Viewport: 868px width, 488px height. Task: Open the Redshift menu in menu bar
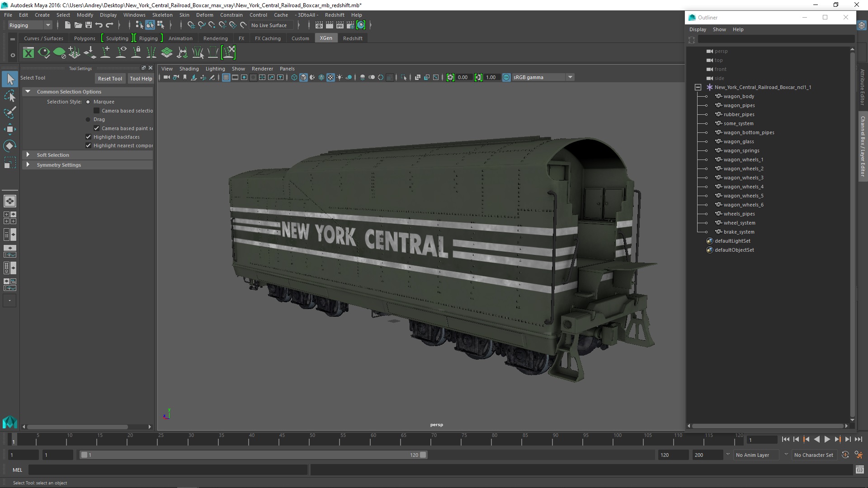tap(335, 15)
